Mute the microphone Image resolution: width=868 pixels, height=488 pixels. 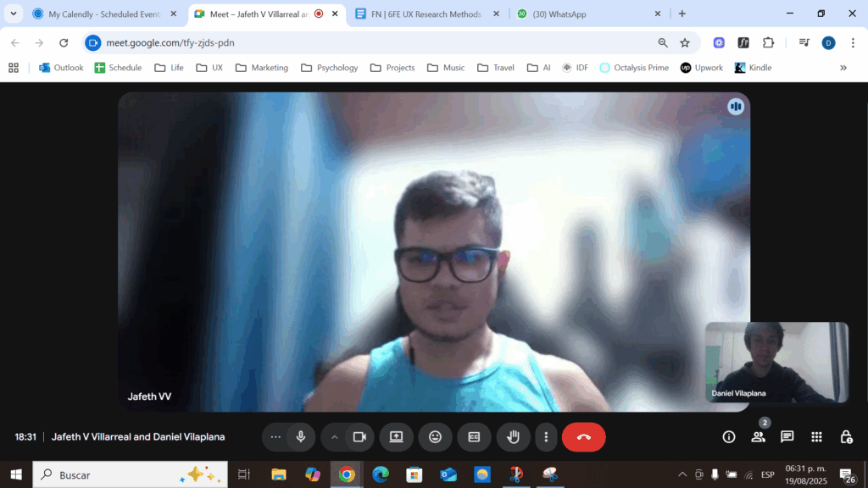300,437
